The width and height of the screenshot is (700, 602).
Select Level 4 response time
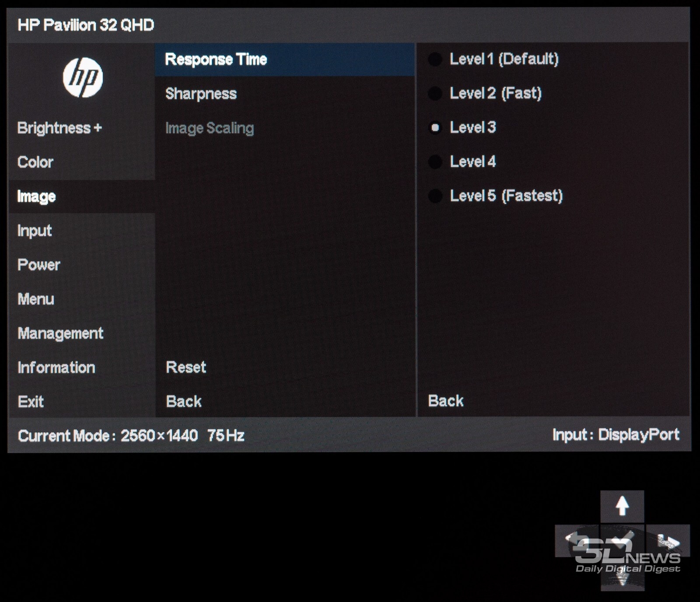(462, 162)
